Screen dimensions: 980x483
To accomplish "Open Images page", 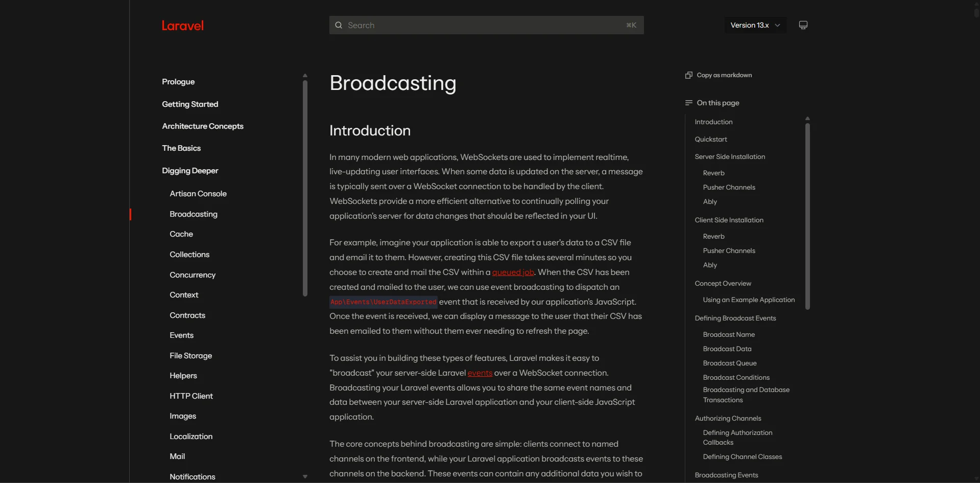I will [183, 416].
